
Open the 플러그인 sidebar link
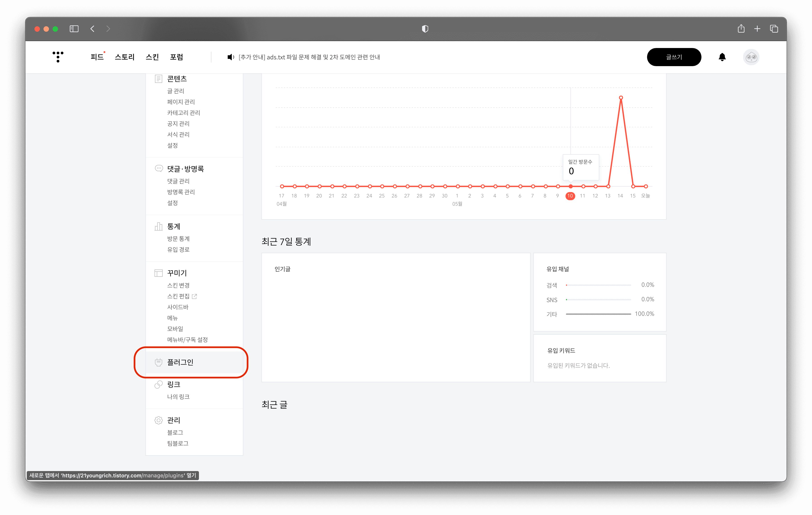coord(180,362)
